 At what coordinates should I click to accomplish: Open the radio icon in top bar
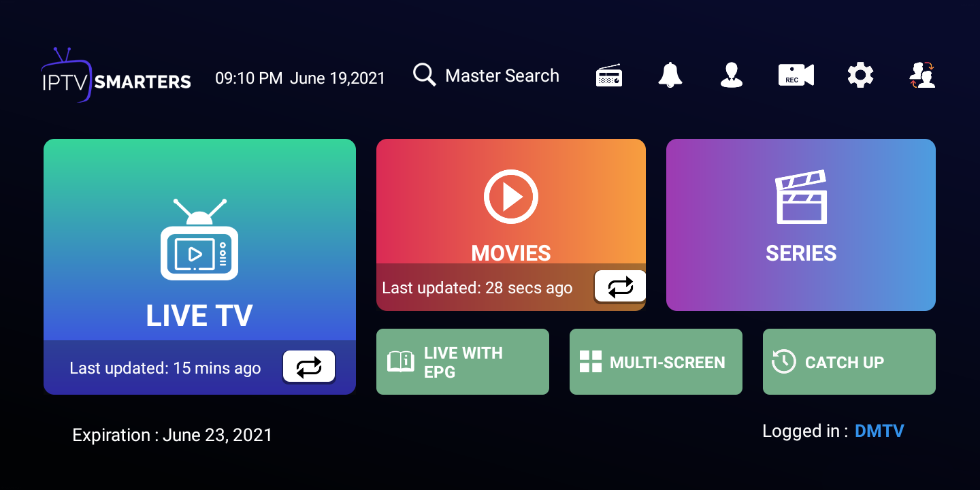click(x=608, y=76)
